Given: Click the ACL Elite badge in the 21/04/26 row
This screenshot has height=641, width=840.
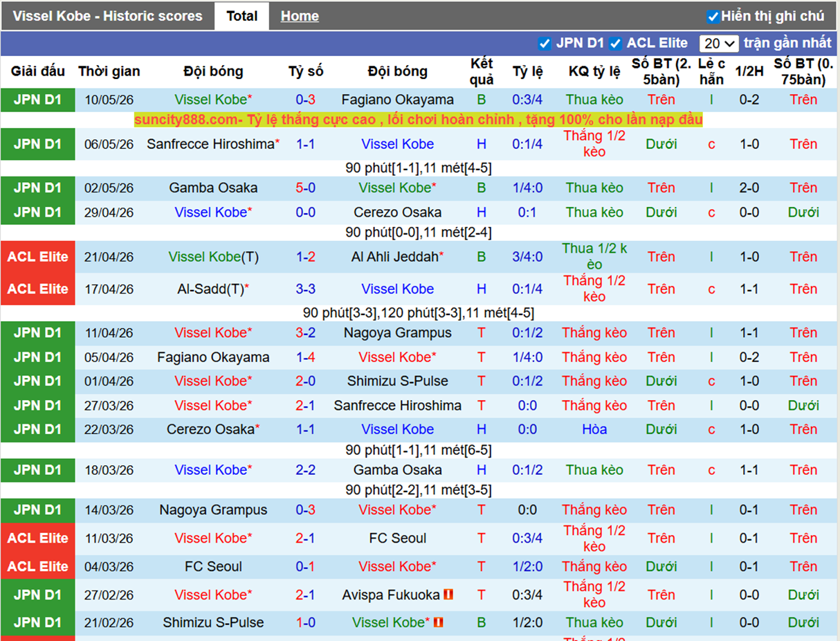Looking at the screenshot, I should point(37,257).
